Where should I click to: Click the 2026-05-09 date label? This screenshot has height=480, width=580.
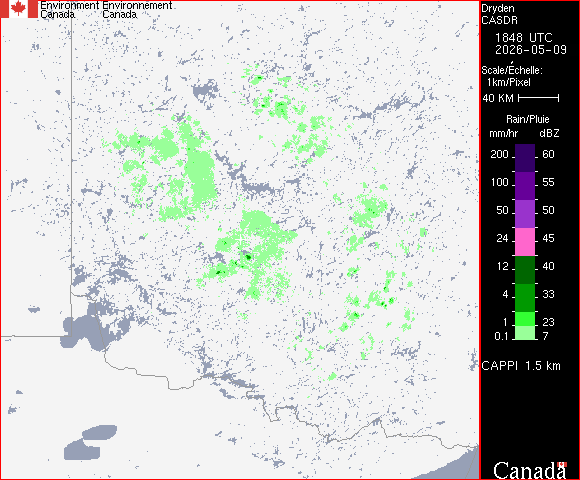531,50
